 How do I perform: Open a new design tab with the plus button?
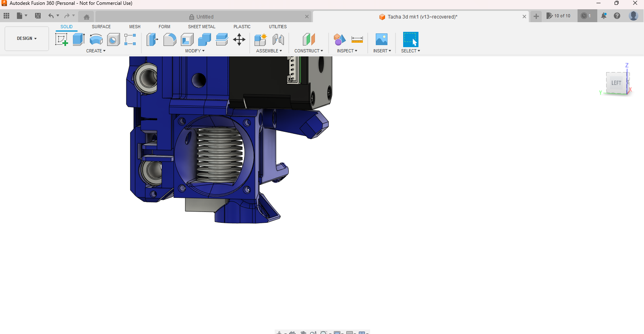click(536, 17)
